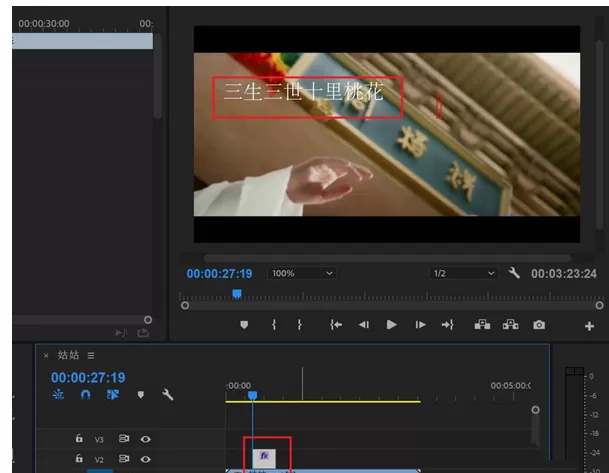Screen dimensions: 609x473
Task: Open playback resolution dropdown showing 1/2
Action: (x=463, y=273)
